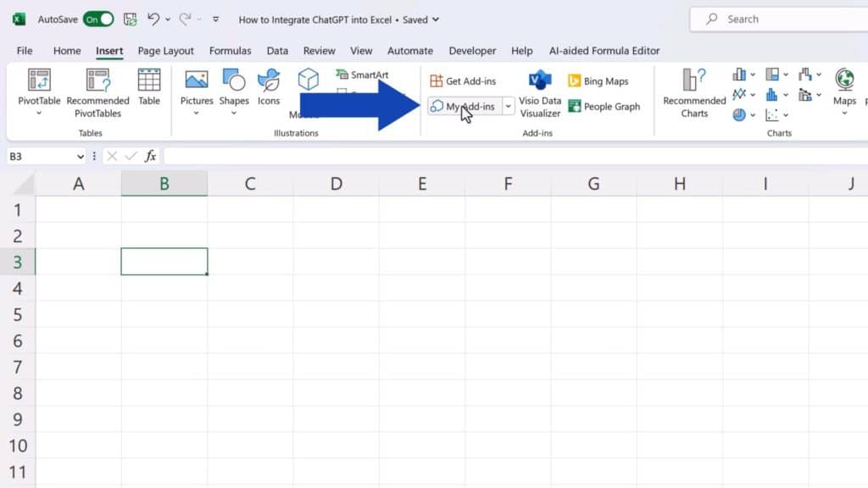Select column D header
Screen dimensions: 868x488
tap(336, 184)
